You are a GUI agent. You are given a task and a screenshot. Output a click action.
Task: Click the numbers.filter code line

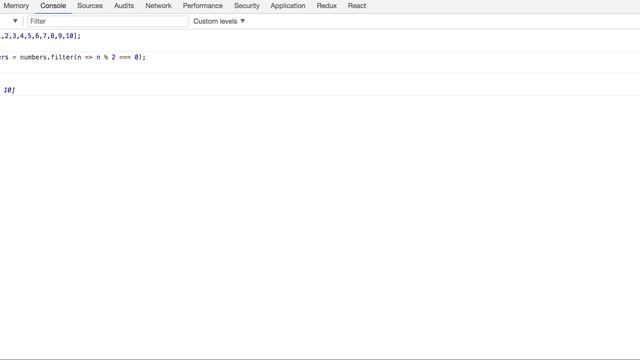73,57
